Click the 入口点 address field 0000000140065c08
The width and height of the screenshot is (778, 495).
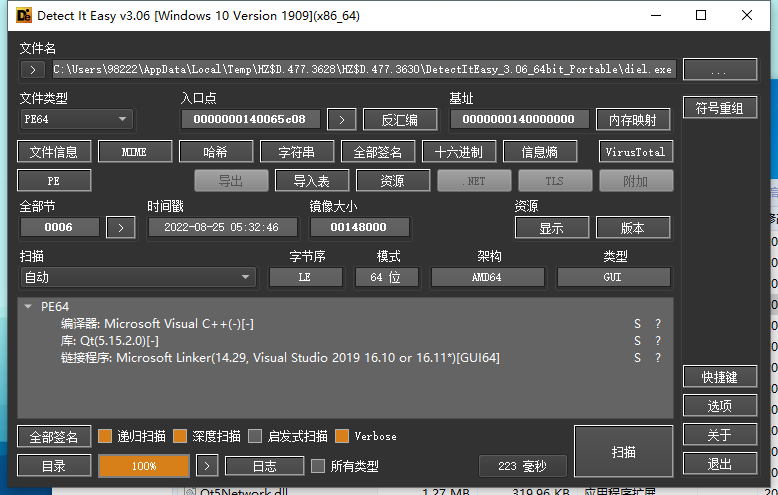point(250,120)
